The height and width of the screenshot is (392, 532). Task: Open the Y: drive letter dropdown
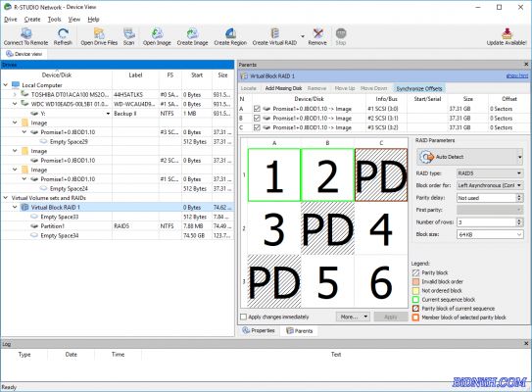(108, 114)
